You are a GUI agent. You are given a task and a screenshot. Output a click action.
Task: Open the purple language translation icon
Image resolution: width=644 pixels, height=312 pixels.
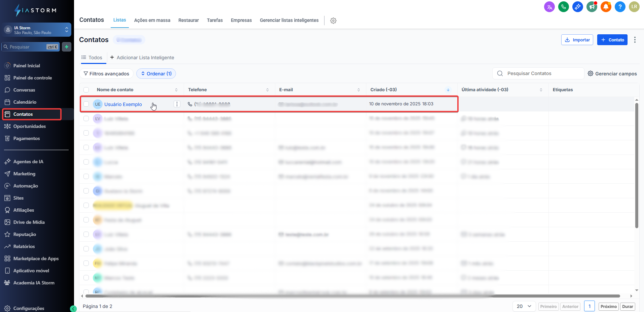coord(549,7)
